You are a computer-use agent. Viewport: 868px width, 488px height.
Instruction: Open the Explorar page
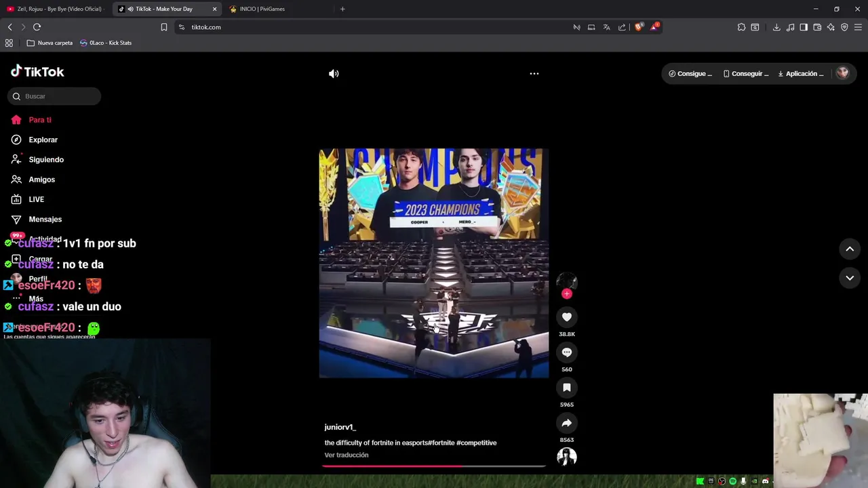(x=35, y=140)
